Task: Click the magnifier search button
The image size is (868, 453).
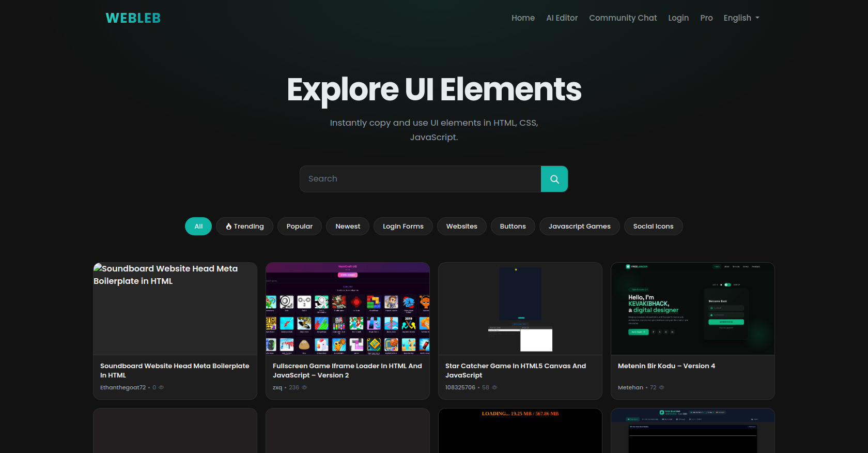Action: (554, 179)
